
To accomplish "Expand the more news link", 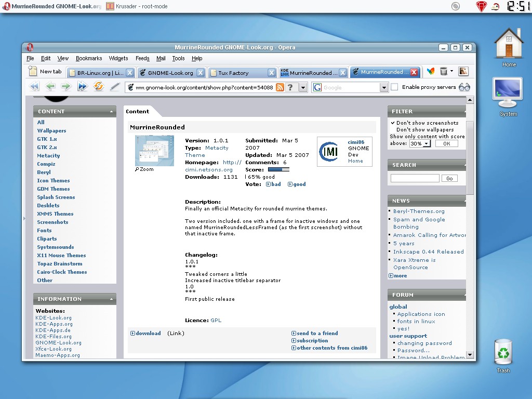I will (398, 275).
